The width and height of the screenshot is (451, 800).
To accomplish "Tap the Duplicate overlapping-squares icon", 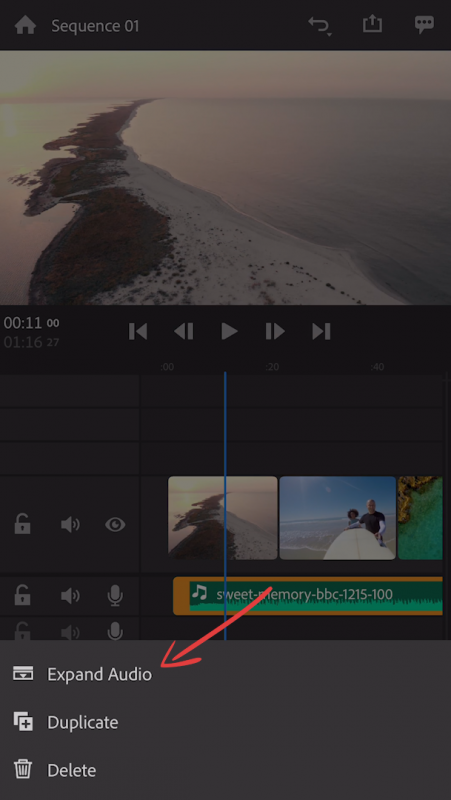I will (23, 722).
